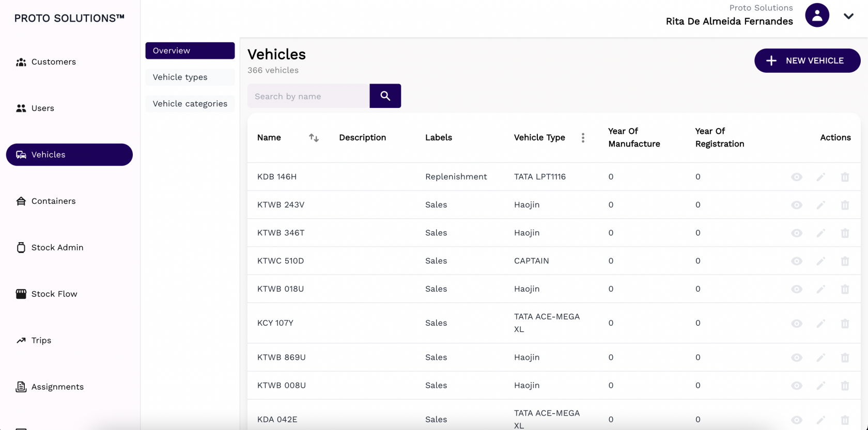Open the Customers section icon
This screenshot has height=430, width=868.
pyautogui.click(x=21, y=62)
